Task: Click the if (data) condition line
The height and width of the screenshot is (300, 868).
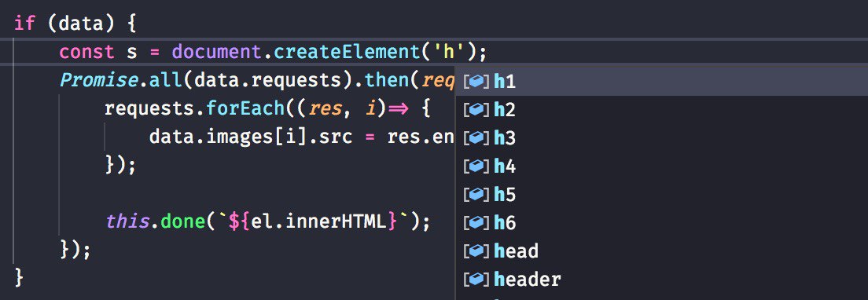Action: (75, 24)
